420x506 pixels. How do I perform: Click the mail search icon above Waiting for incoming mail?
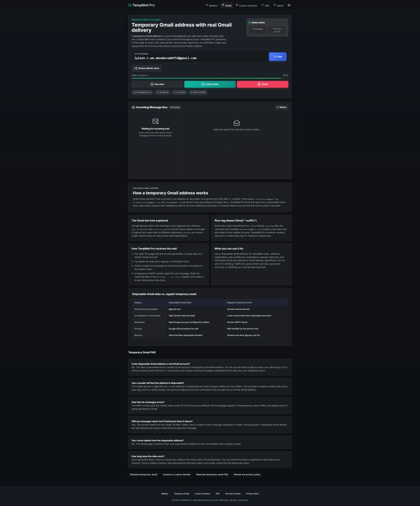pos(155,121)
